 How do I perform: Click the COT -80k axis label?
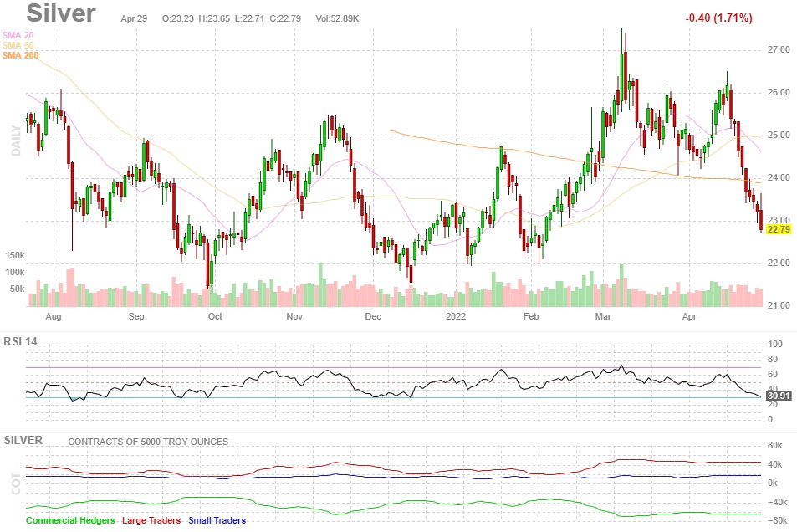click(x=777, y=521)
